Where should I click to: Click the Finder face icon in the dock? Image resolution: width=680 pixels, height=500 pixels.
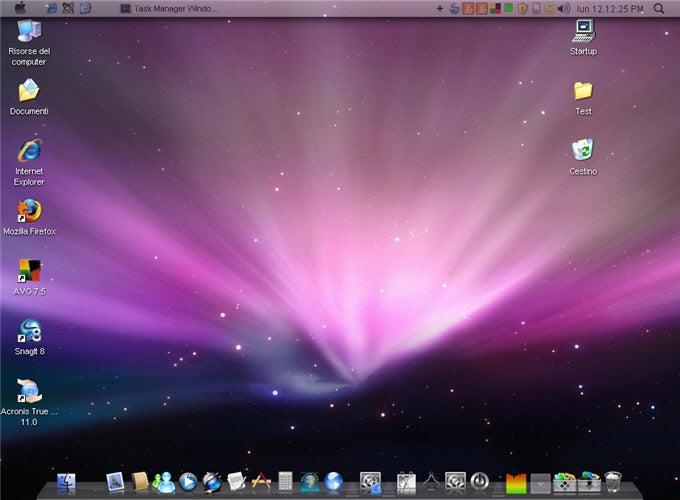pos(66,483)
